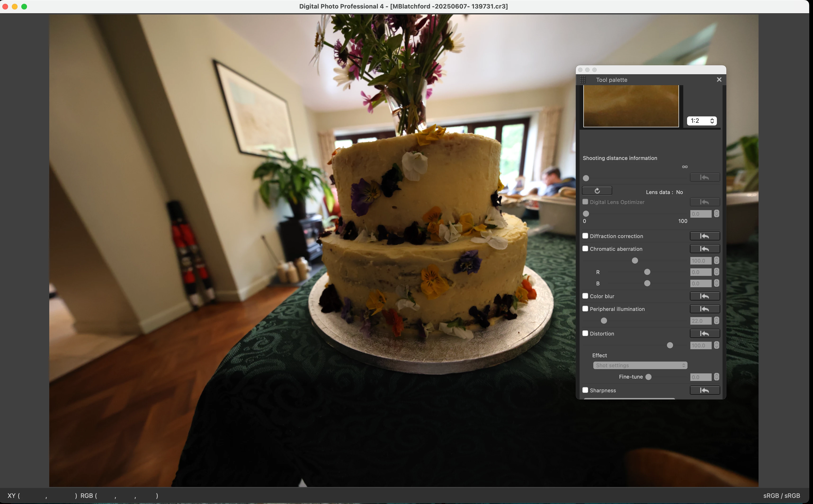Click the Sharpness reset arrow icon

[704, 390]
